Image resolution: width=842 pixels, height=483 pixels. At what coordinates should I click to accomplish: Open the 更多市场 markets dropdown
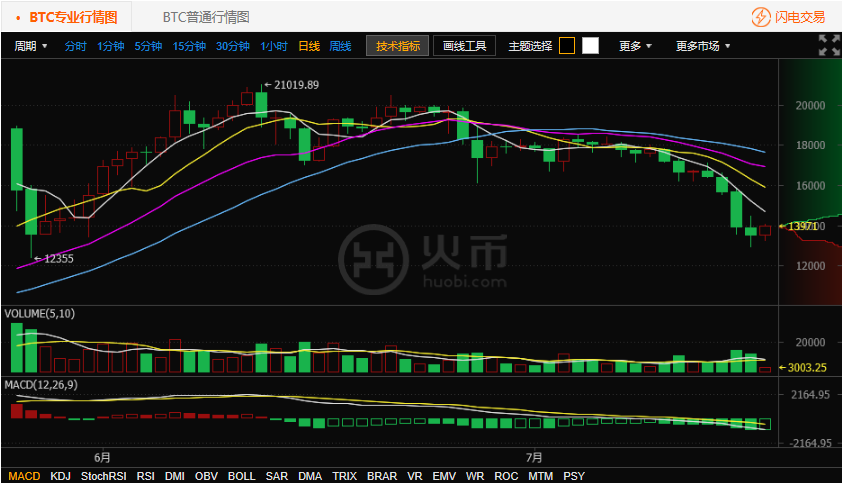point(702,46)
